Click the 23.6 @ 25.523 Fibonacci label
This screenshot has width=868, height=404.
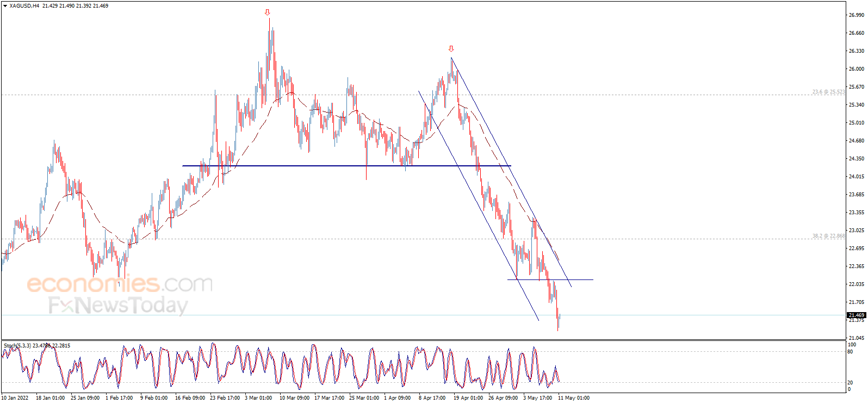828,92
